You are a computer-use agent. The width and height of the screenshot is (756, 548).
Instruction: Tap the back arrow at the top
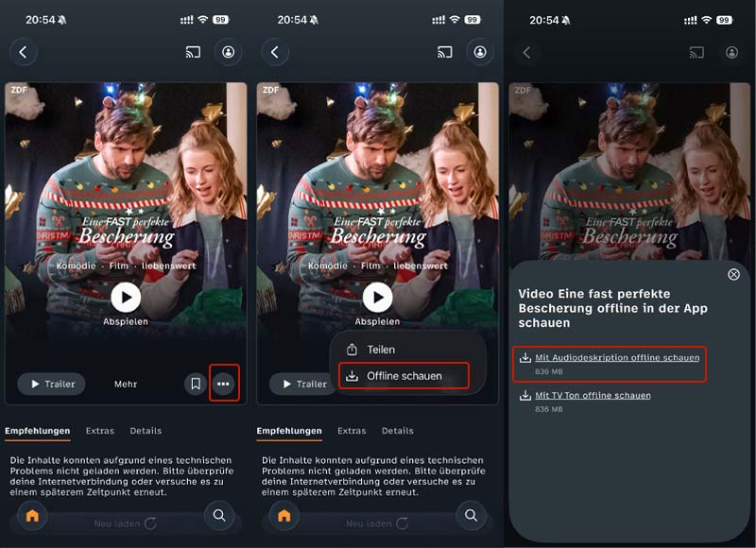[x=23, y=52]
